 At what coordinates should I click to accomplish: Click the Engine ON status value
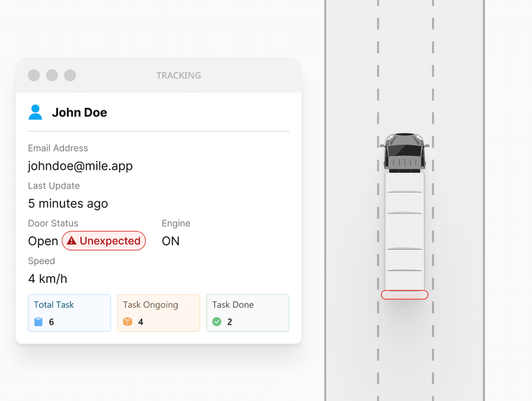click(x=171, y=241)
